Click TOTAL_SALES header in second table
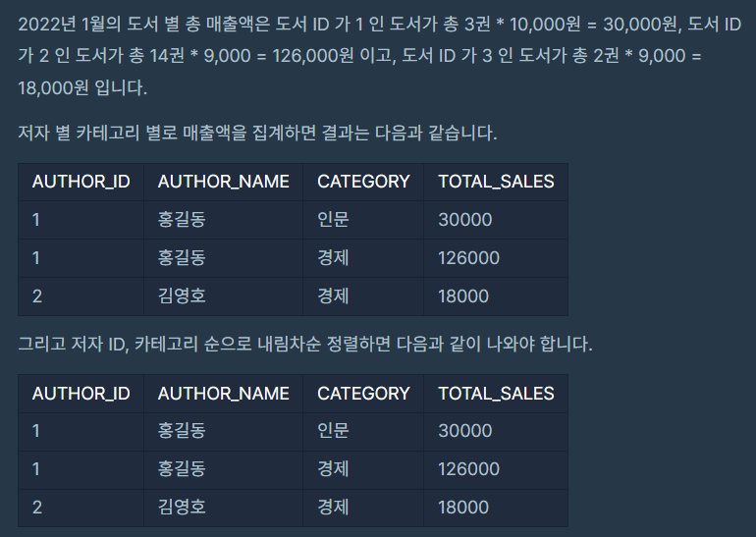Viewport: 756px width, 537px height. click(x=496, y=394)
